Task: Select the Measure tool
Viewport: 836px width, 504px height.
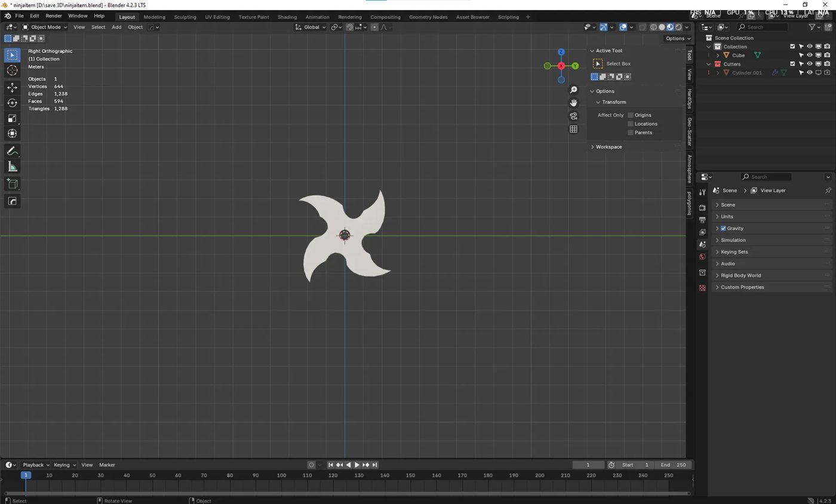Action: [x=12, y=167]
